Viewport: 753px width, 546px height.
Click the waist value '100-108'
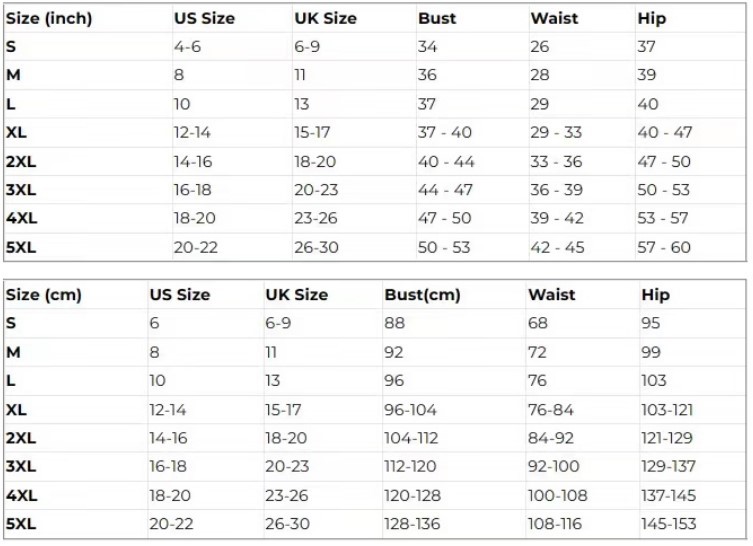(560, 495)
